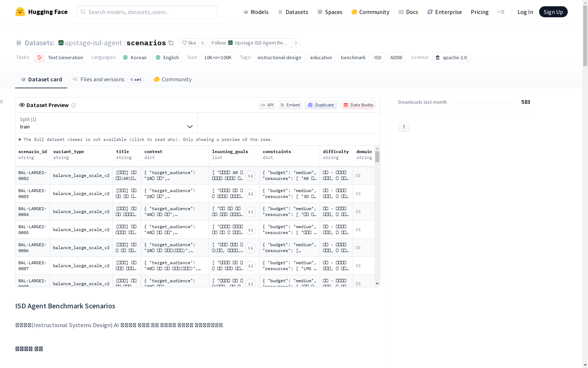Open the Dataset card tab
This screenshot has width=588, height=368.
coord(41,79)
